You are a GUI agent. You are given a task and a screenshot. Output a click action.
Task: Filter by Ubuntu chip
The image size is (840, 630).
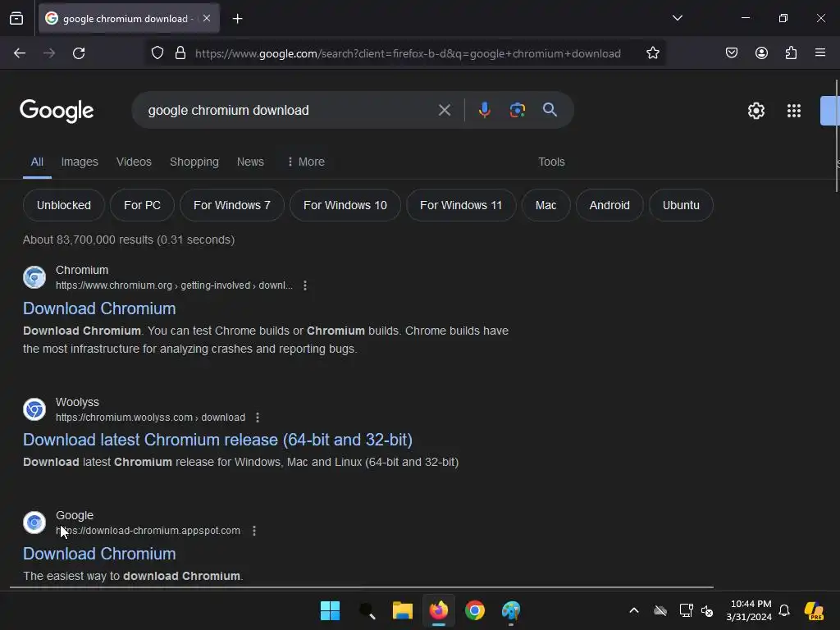[x=681, y=205]
